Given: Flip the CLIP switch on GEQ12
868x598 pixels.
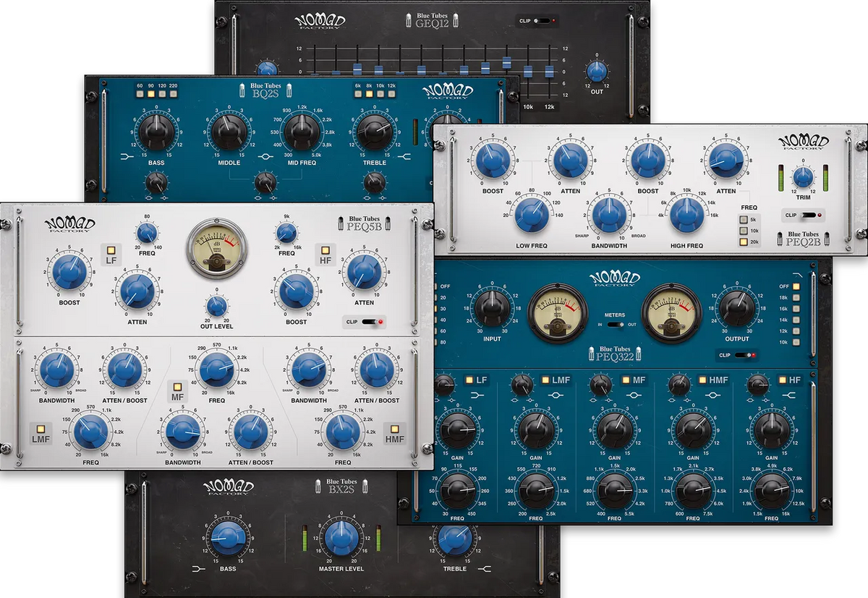Looking at the screenshot, I should [x=545, y=21].
